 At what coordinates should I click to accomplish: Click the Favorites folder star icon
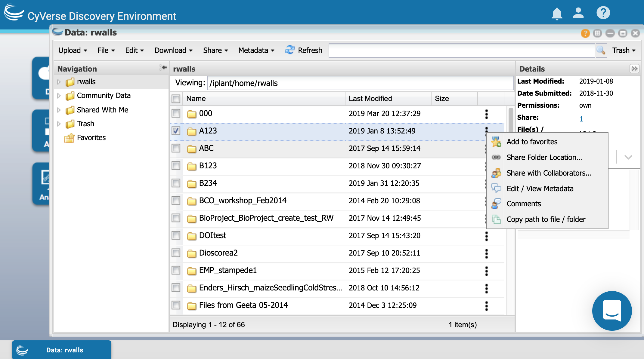(70, 138)
